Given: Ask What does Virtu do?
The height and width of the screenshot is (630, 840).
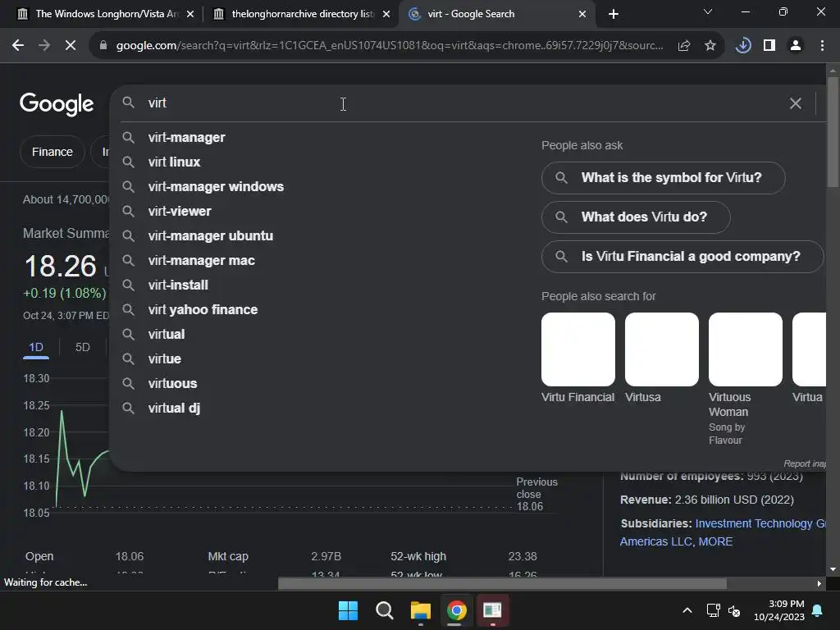Looking at the screenshot, I should (636, 217).
